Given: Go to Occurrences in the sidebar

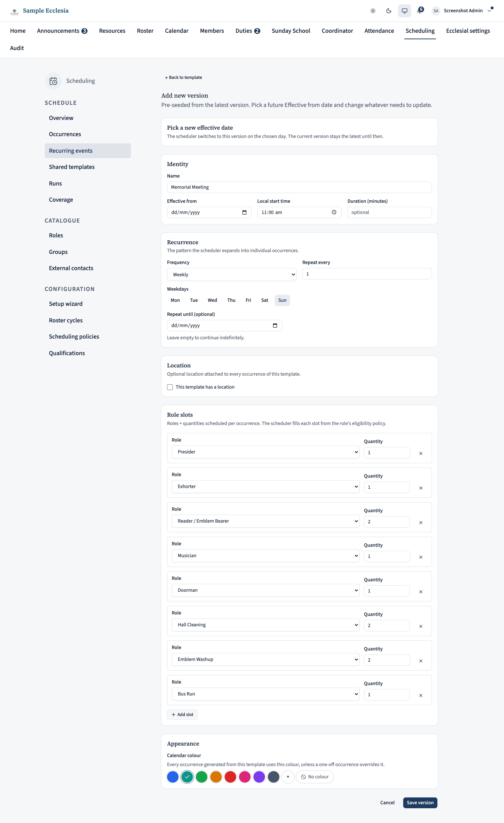Looking at the screenshot, I should point(88,134).
